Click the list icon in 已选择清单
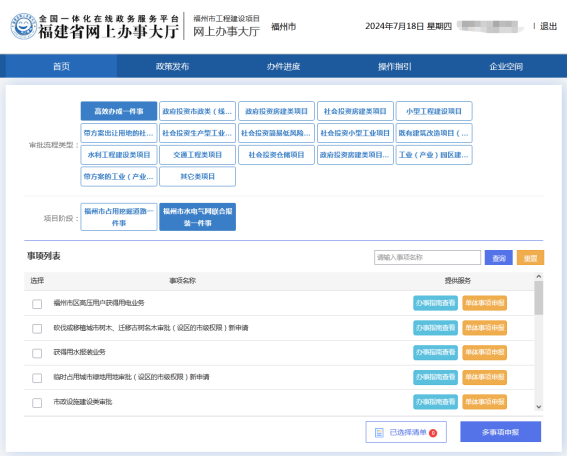567x456 pixels. pyautogui.click(x=379, y=432)
